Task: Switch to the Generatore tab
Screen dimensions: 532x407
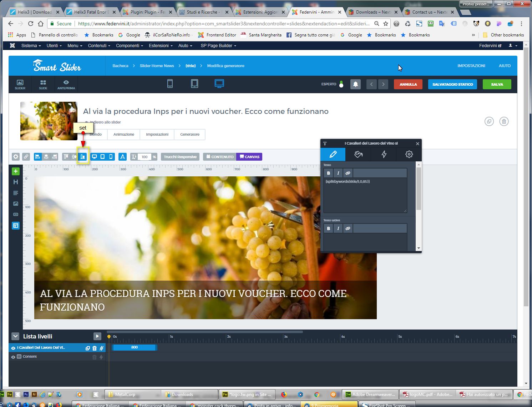Action: pos(190,135)
